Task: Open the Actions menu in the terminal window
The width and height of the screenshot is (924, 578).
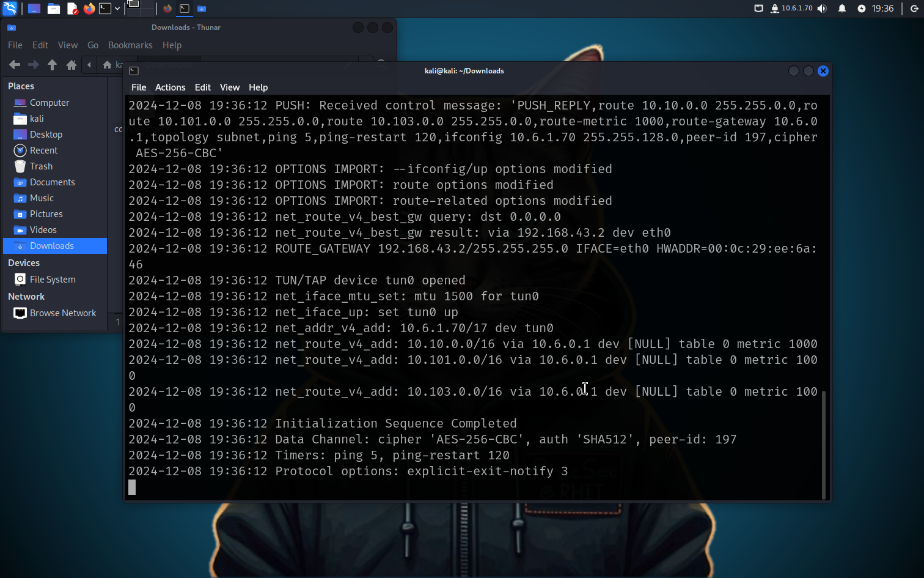Action: [x=170, y=87]
